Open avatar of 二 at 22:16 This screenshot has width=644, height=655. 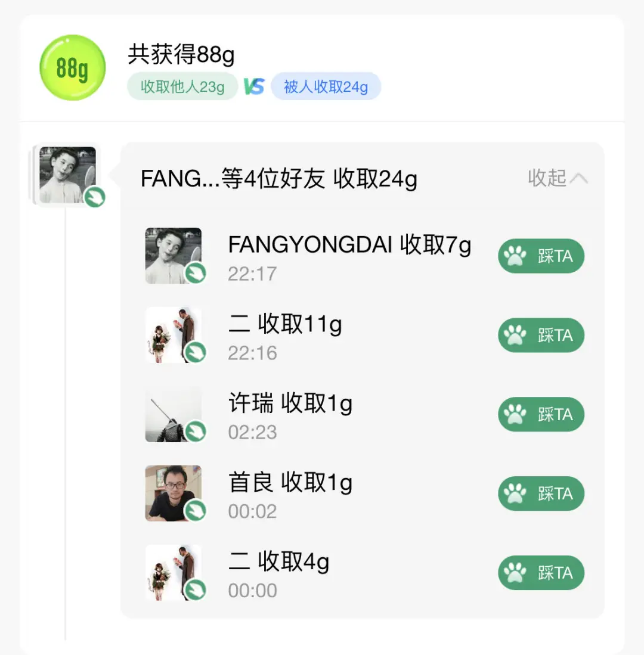pyautogui.click(x=173, y=334)
